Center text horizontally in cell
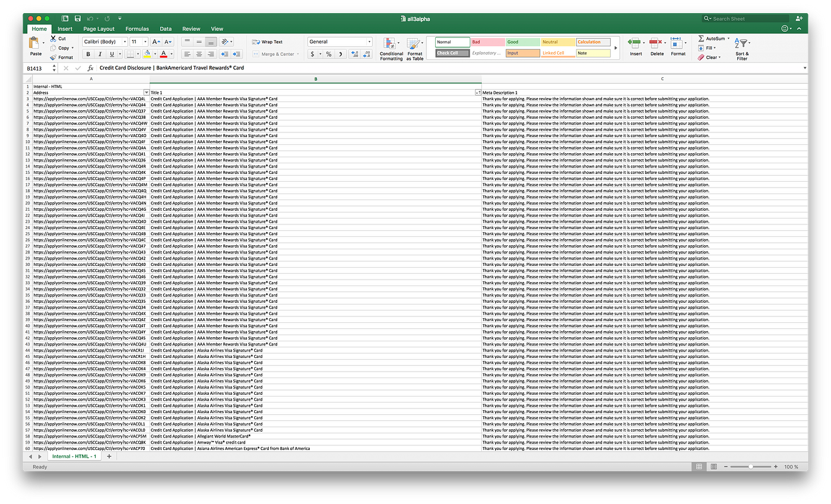Image resolution: width=831 pixels, height=504 pixels. coord(199,54)
